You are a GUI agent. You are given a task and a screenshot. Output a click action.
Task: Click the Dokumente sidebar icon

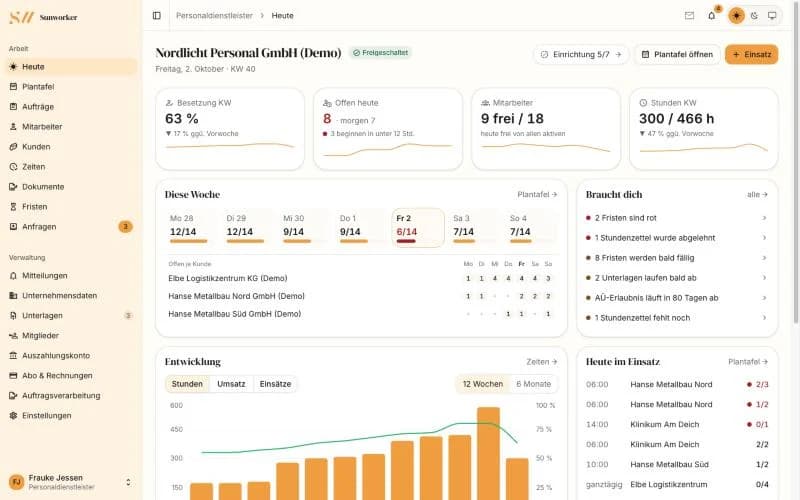pos(13,187)
